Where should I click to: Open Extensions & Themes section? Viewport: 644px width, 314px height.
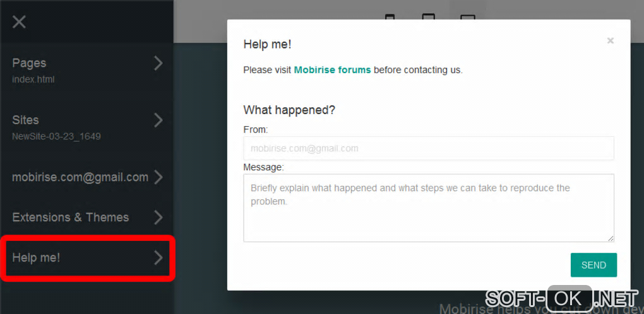click(86, 218)
